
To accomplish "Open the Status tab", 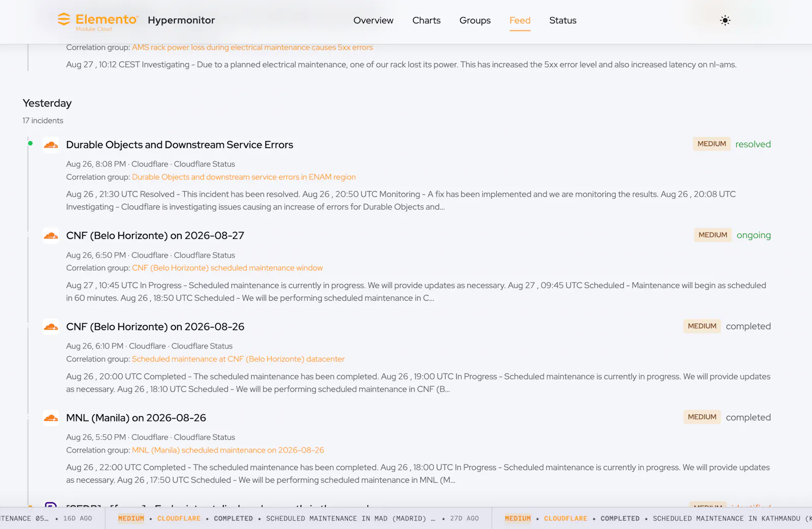I will click(x=563, y=20).
